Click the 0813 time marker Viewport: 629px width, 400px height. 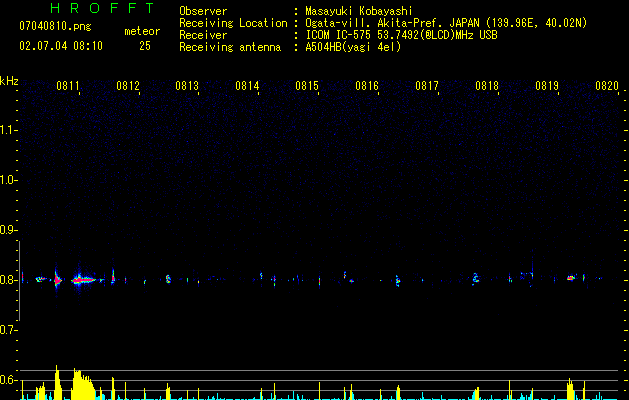click(x=187, y=86)
